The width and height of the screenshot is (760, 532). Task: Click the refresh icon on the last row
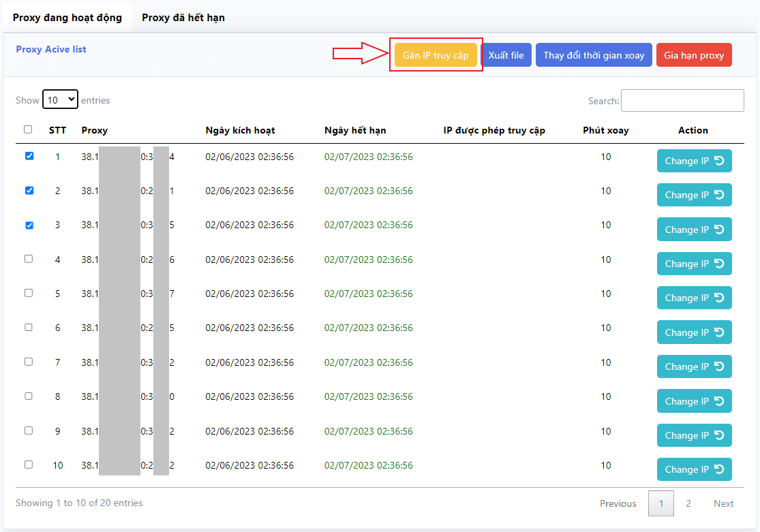(719, 469)
